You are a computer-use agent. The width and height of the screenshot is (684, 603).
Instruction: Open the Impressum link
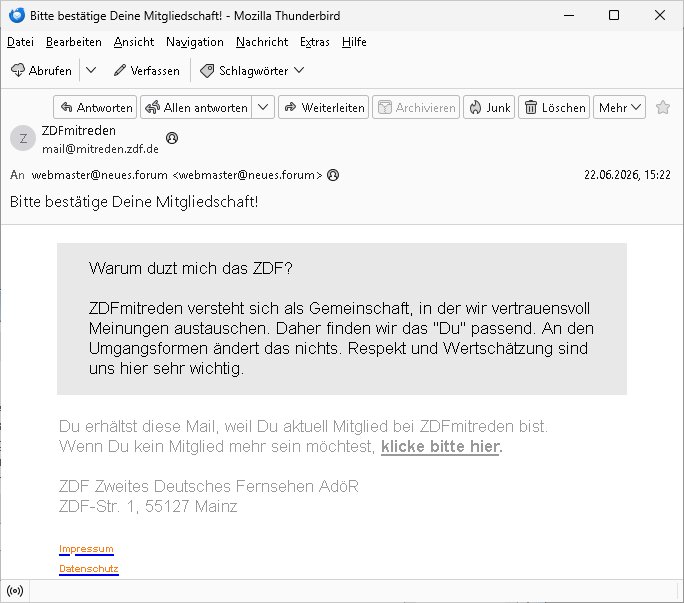pyautogui.click(x=86, y=549)
